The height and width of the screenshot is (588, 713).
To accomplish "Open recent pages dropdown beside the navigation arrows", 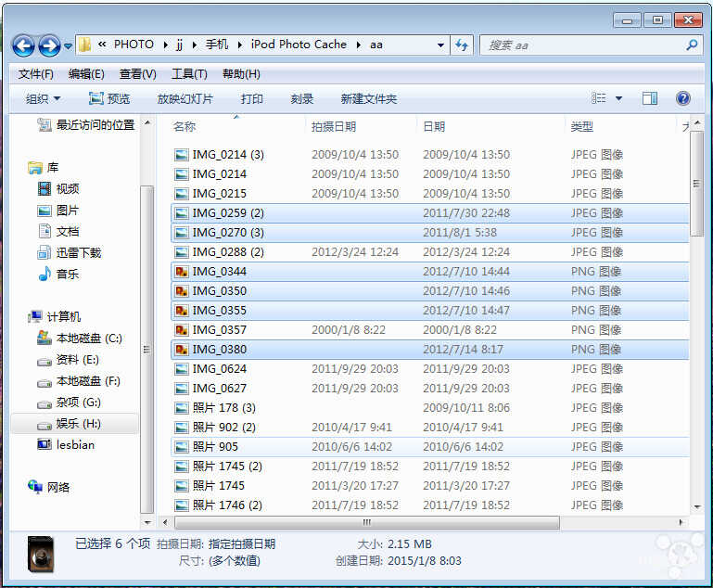I will pyautogui.click(x=68, y=46).
